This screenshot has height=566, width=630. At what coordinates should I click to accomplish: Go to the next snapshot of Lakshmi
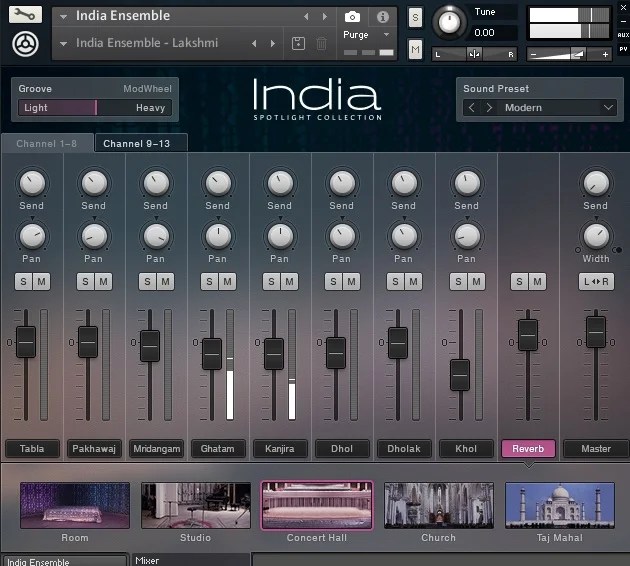point(273,43)
